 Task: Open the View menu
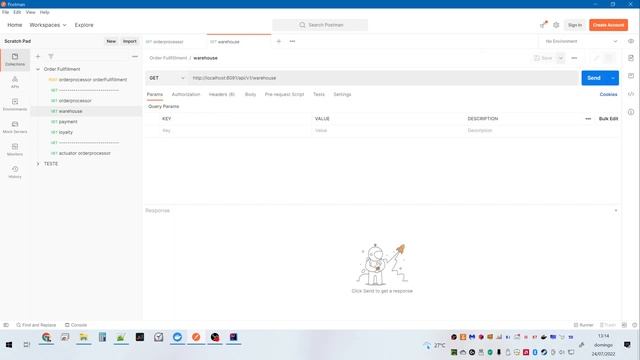pyautogui.click(x=31, y=12)
